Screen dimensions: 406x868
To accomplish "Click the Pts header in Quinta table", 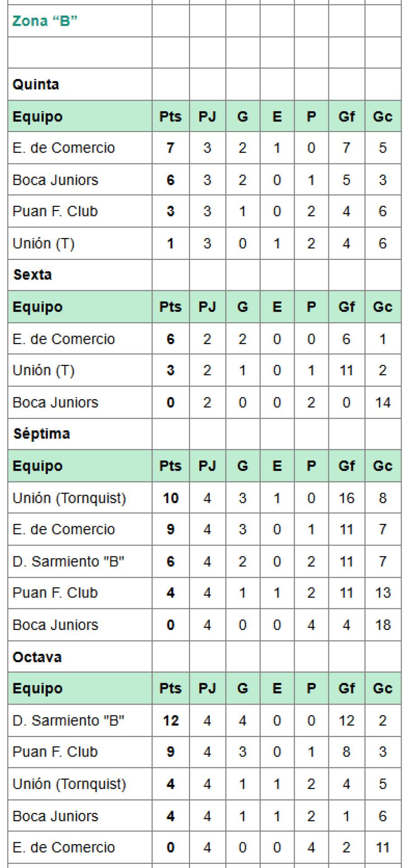I will 170,117.
